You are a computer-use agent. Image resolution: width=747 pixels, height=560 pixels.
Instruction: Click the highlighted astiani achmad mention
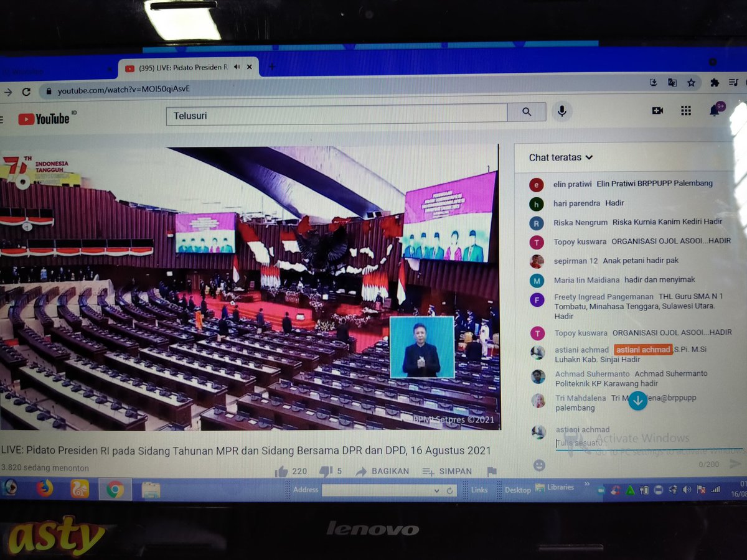[644, 350]
